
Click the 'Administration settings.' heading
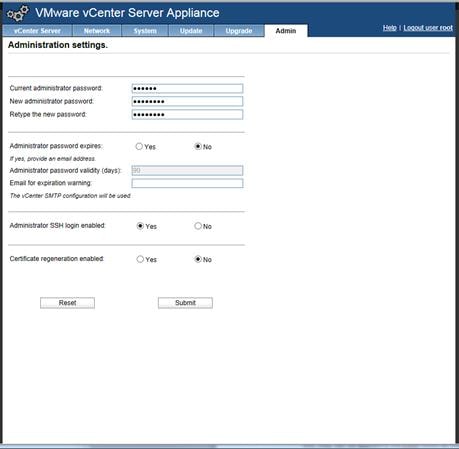click(x=58, y=45)
